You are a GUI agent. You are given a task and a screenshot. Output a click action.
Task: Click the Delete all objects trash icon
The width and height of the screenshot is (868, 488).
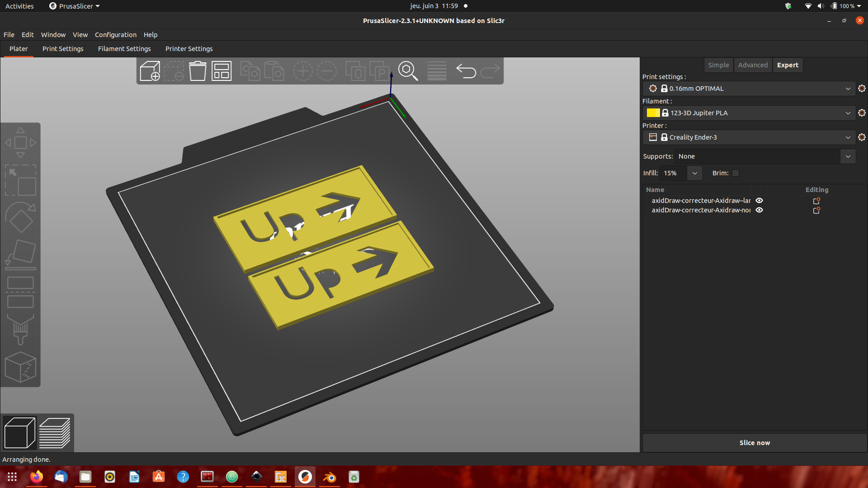(x=197, y=71)
